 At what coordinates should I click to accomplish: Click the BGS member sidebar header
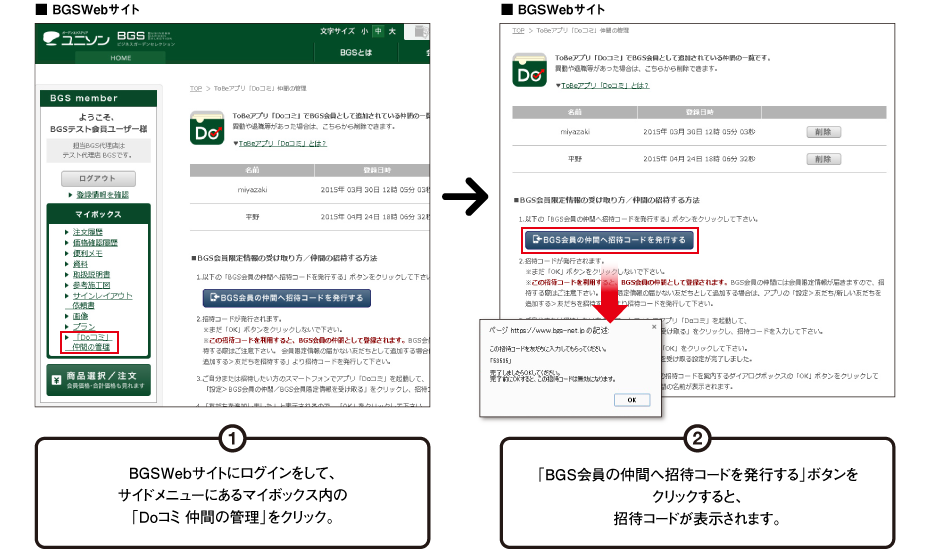(98, 98)
